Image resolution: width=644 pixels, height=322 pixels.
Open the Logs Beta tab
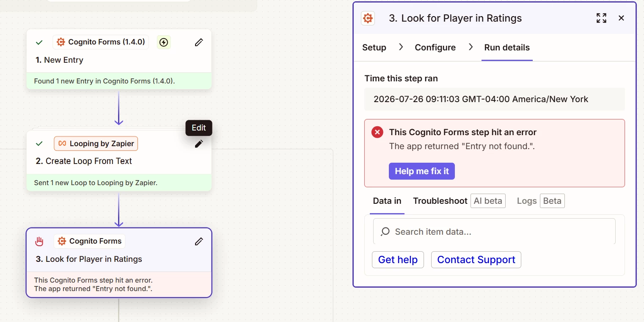click(x=541, y=201)
